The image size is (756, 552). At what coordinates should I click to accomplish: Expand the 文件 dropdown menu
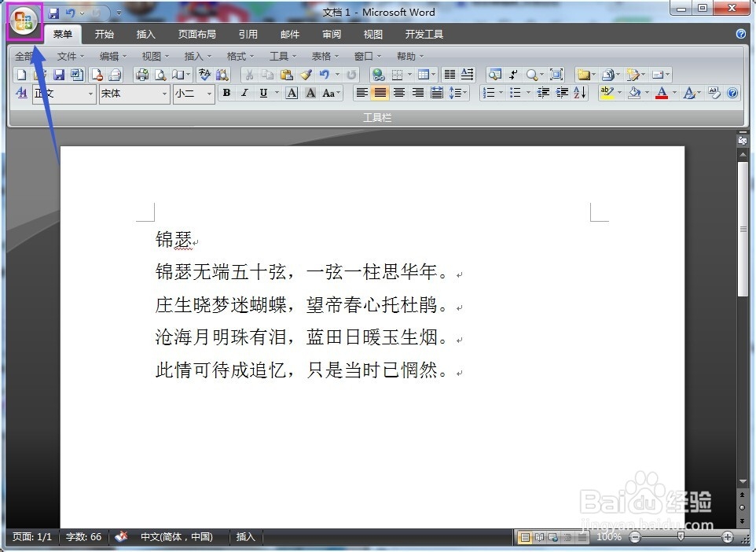click(x=71, y=57)
